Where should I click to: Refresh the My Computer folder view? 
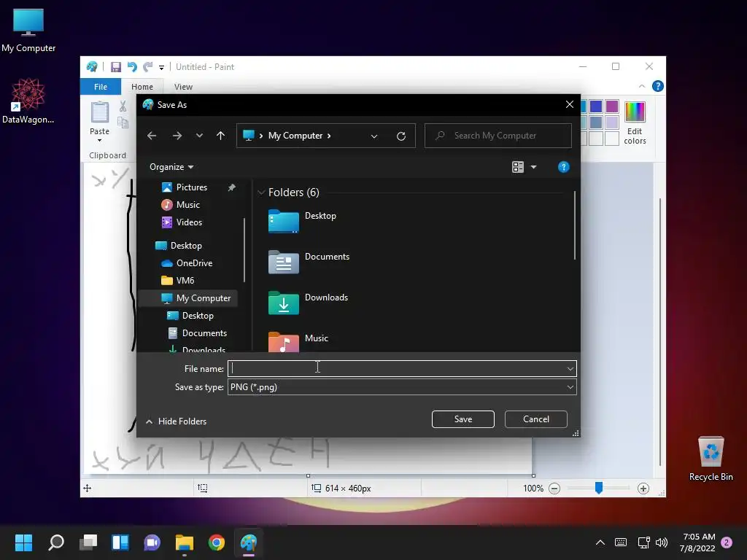tap(401, 136)
